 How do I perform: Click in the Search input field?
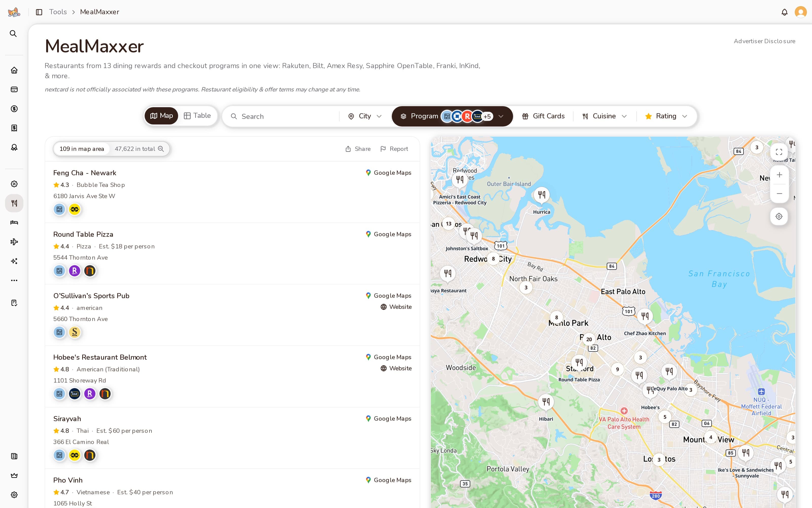(282, 116)
